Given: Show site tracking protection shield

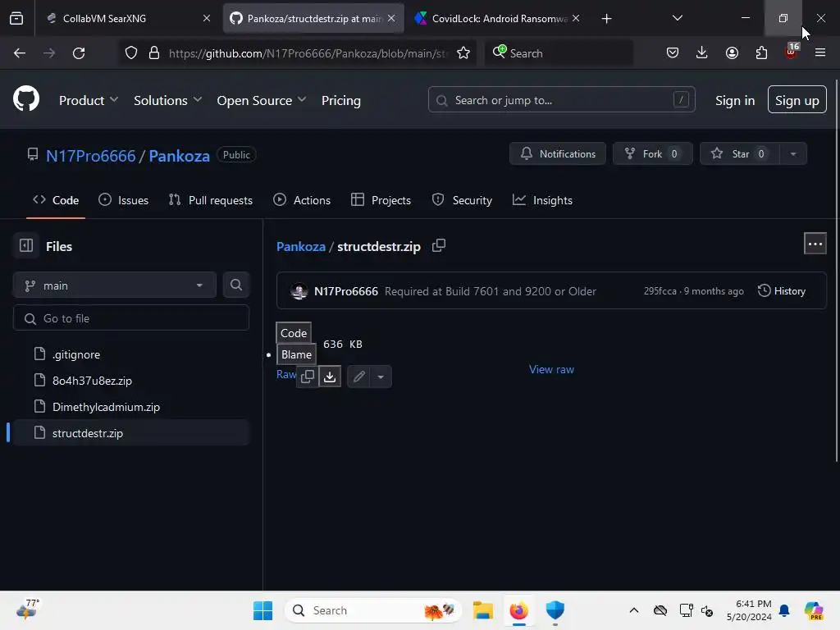Looking at the screenshot, I should click(131, 53).
